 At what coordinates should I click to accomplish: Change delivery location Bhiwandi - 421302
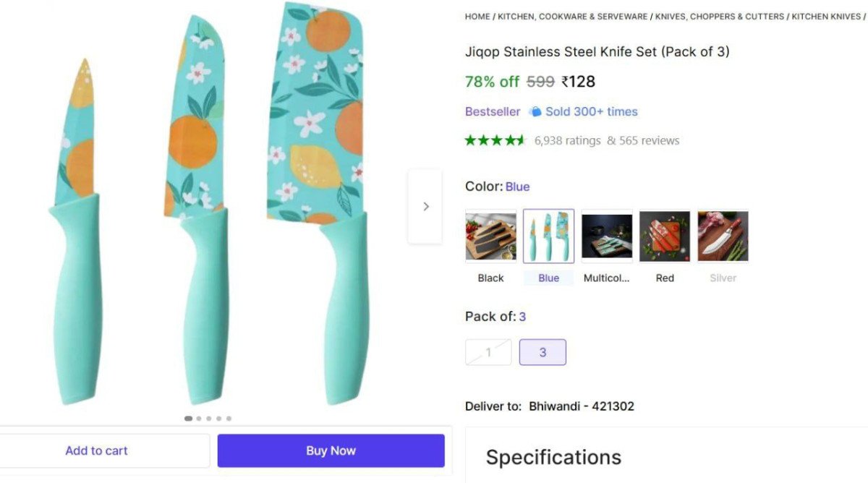tap(581, 406)
